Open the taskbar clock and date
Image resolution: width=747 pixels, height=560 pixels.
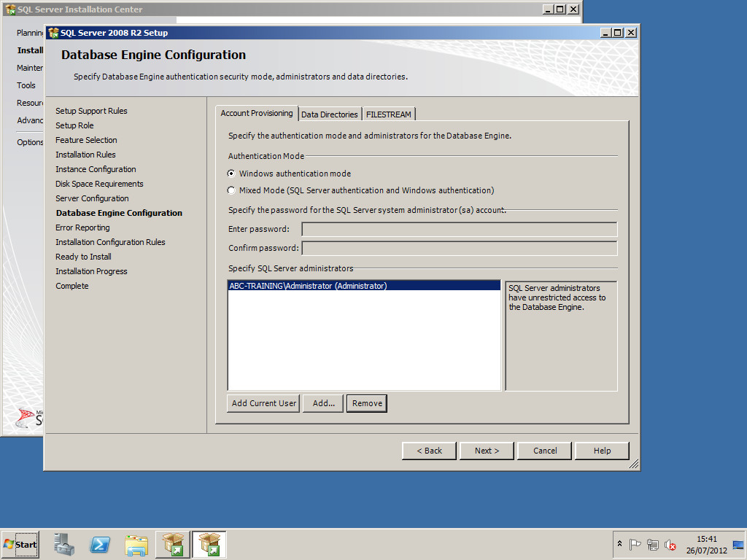click(706, 544)
